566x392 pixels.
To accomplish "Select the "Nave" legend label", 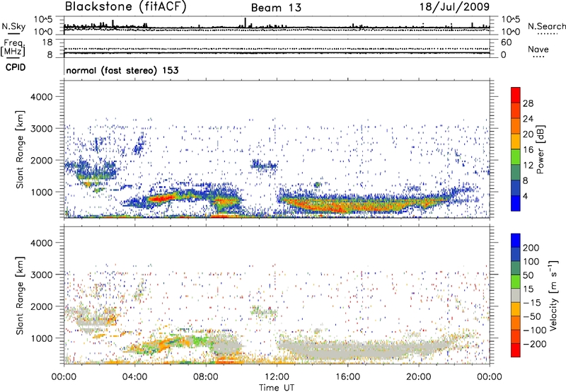I will click(x=538, y=50).
